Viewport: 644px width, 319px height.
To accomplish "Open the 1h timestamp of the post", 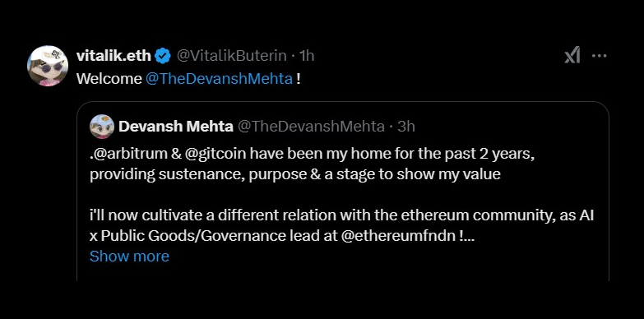I will pos(307,56).
